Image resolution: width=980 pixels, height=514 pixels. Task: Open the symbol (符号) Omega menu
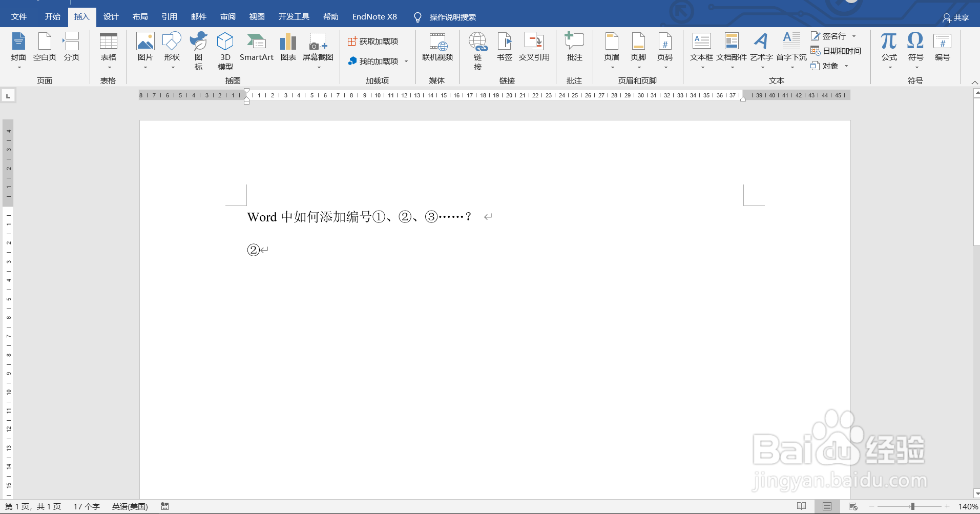click(x=915, y=50)
